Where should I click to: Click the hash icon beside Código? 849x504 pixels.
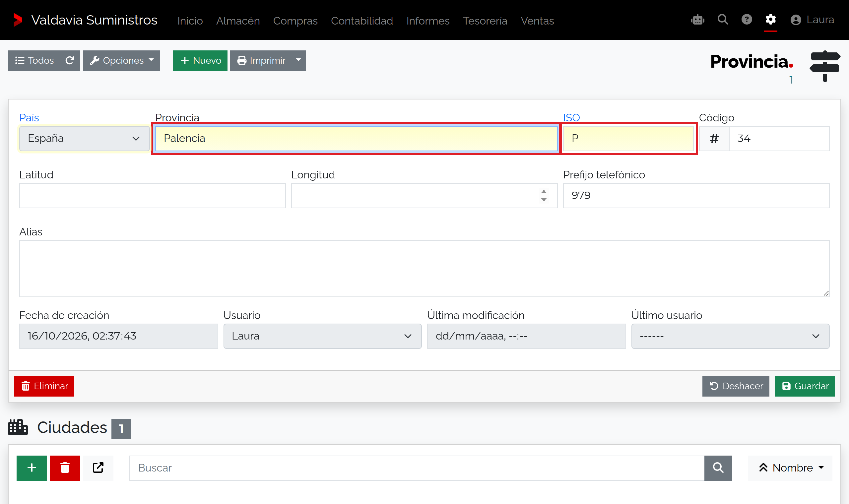[x=714, y=139]
